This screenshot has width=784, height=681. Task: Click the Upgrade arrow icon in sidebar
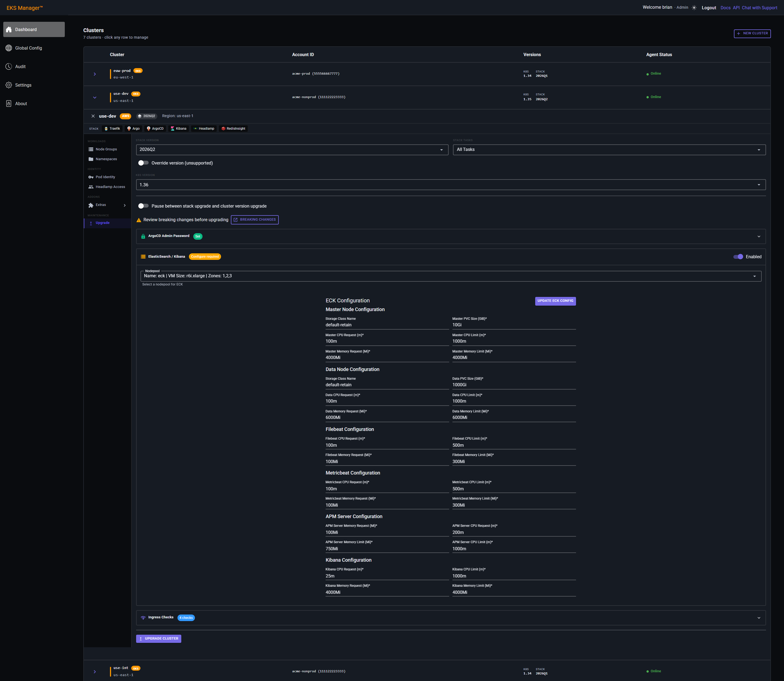tap(91, 223)
